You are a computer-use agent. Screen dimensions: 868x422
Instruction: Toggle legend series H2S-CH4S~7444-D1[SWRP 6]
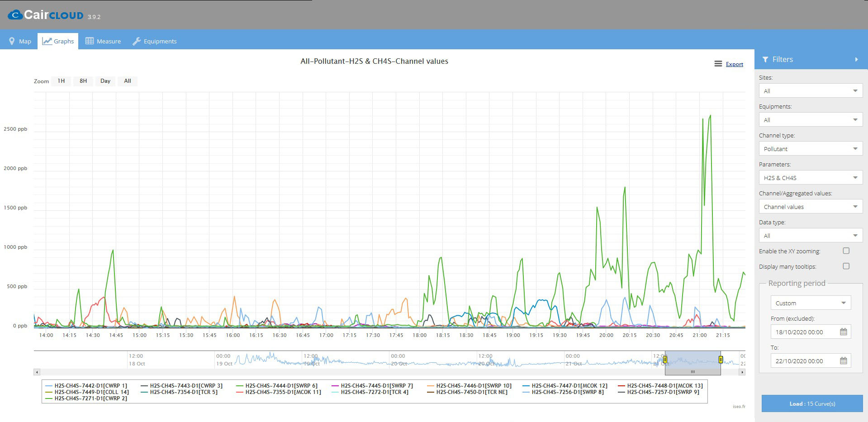(x=277, y=386)
